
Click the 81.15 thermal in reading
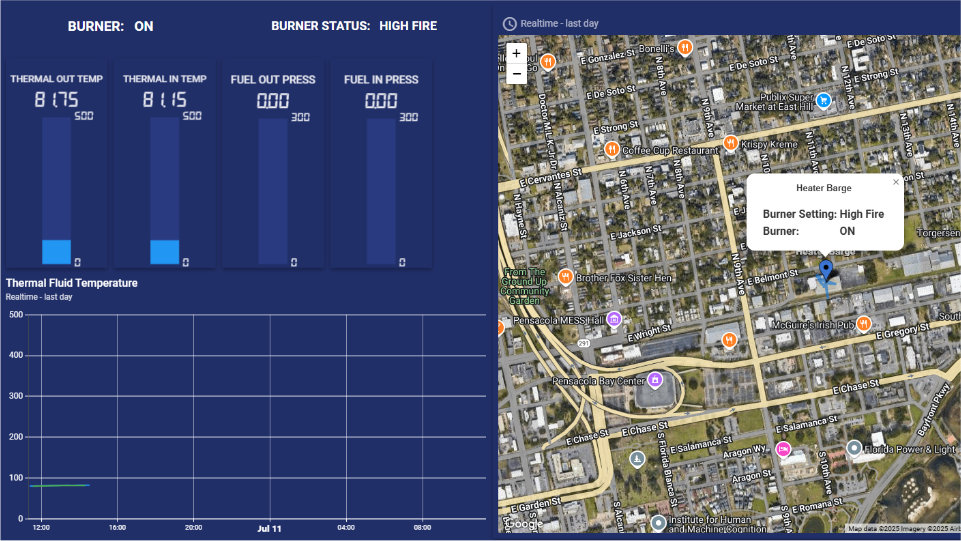165,99
